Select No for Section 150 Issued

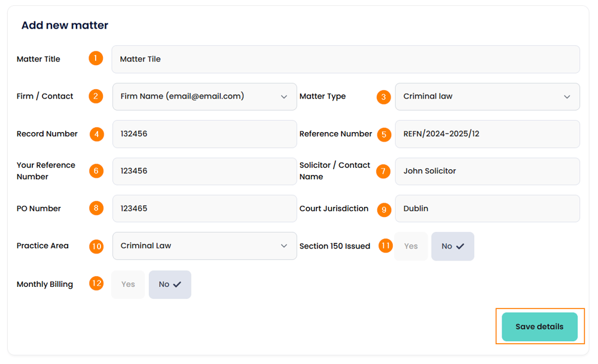(x=453, y=246)
